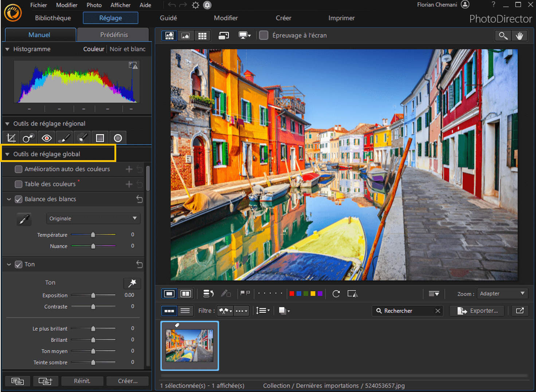Open the Zoom Adapter dropdown

pyautogui.click(x=502, y=293)
